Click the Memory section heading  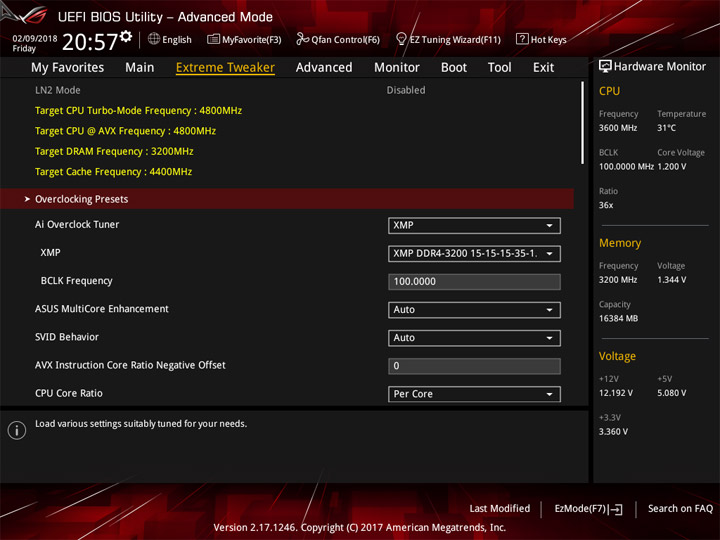pos(620,243)
